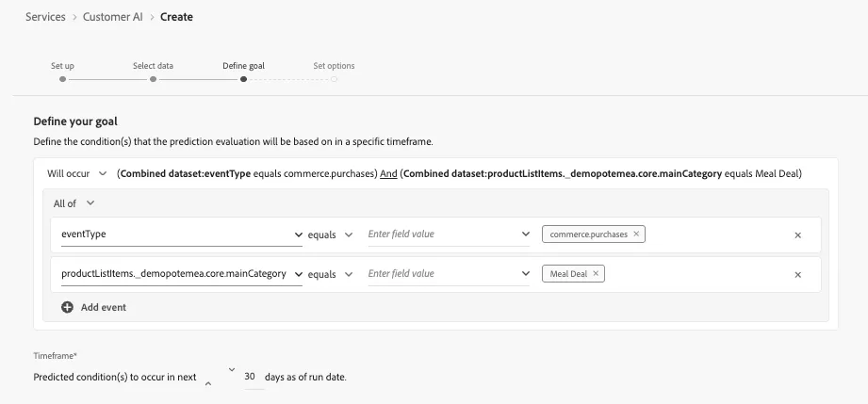Select the Define goal step

coord(243,72)
